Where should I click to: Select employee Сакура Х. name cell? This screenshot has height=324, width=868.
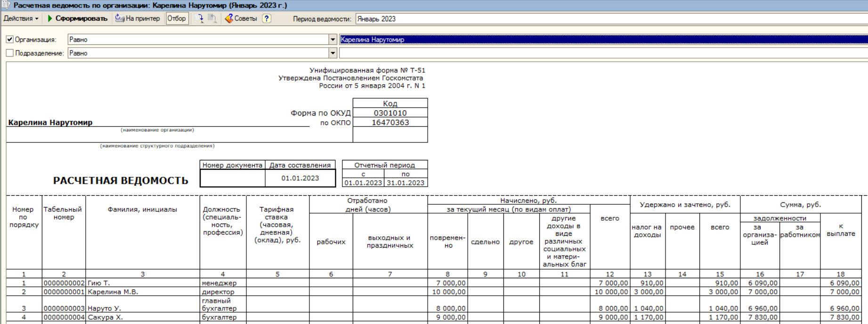coord(143,317)
